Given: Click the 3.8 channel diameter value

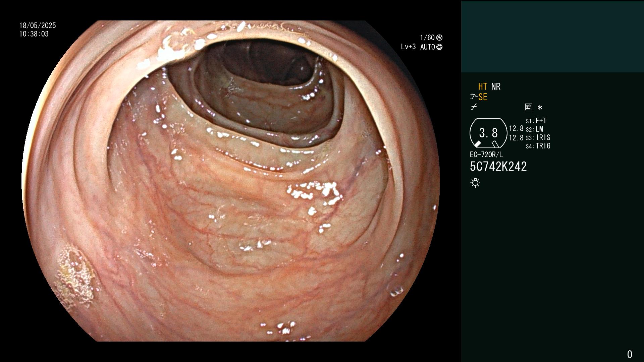Looking at the screenshot, I should (x=488, y=133).
